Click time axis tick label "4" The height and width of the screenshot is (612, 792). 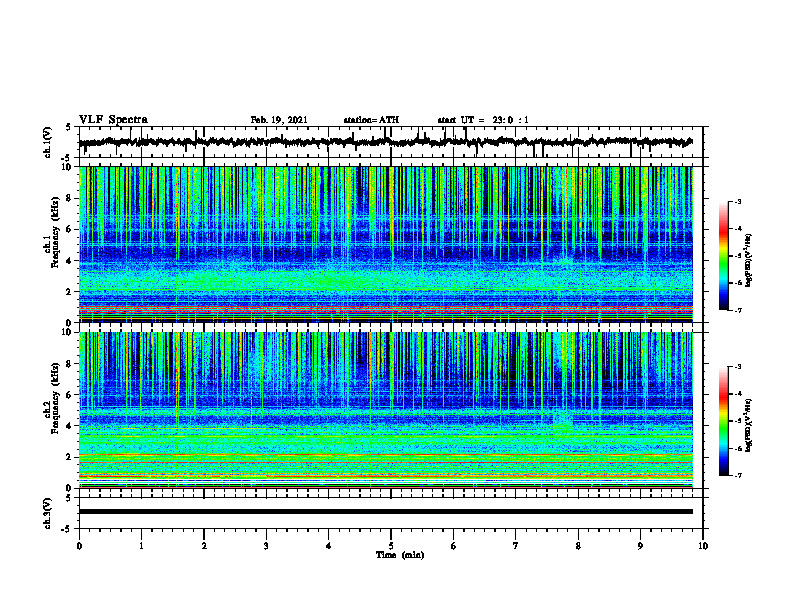pyautogui.click(x=329, y=546)
